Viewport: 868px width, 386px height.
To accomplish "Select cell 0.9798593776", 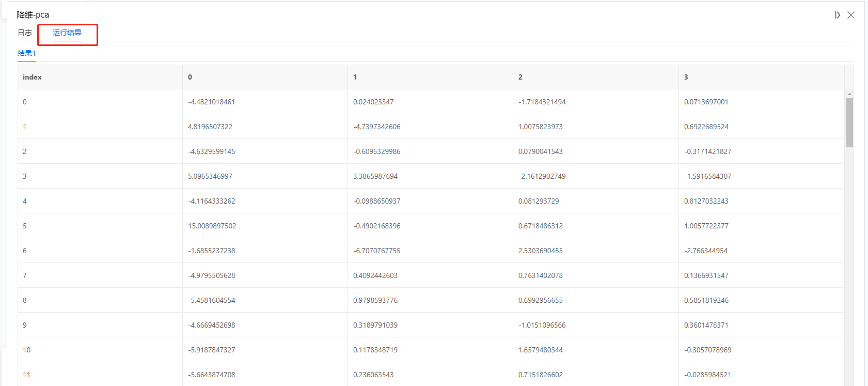I will point(375,300).
